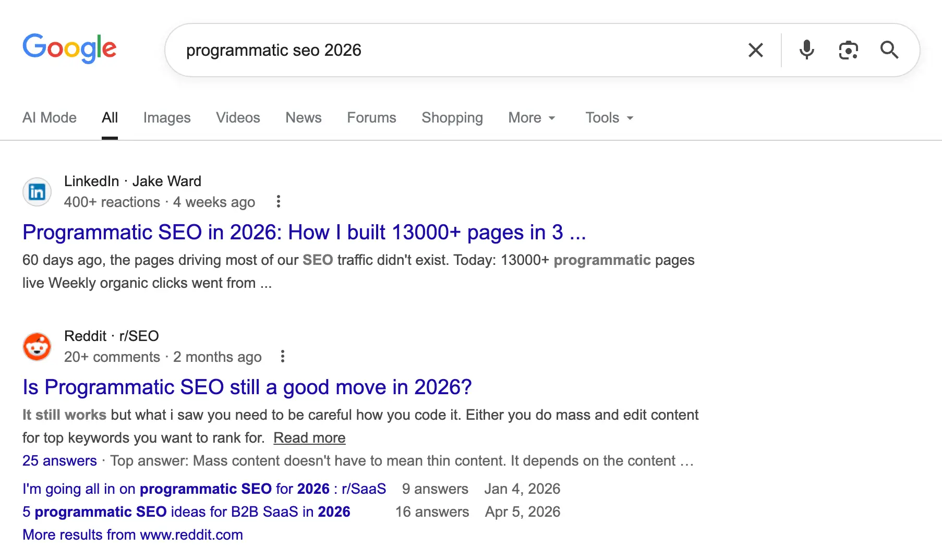The image size is (942, 560).
Task: Click the Reddit favicon beside r/SEO
Action: [x=37, y=347]
